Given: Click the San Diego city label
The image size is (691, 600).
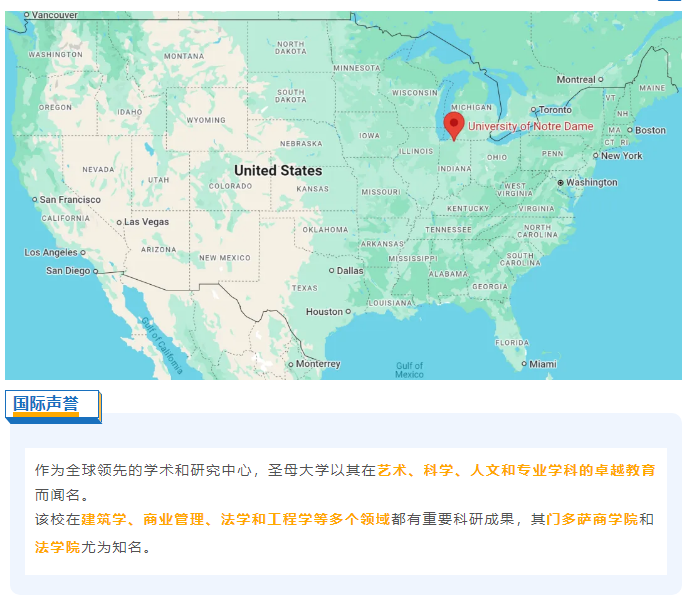Looking at the screenshot, I should point(68,270).
